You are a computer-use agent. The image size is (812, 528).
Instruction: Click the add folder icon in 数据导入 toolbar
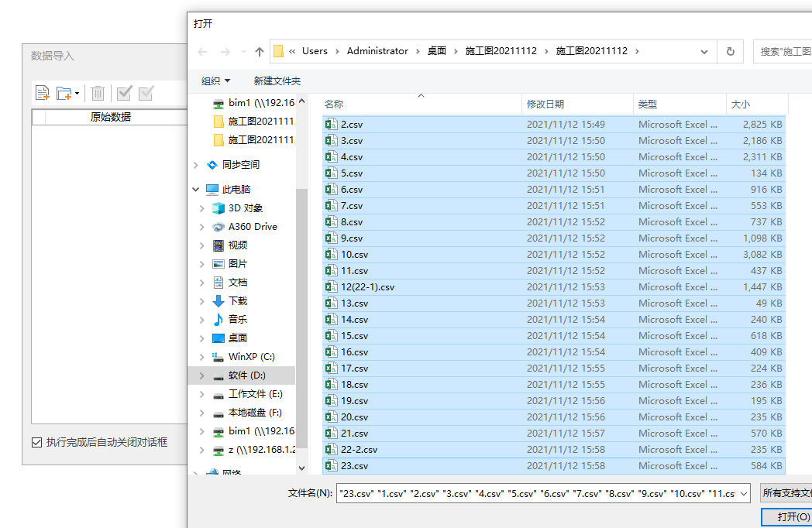pyautogui.click(x=64, y=92)
